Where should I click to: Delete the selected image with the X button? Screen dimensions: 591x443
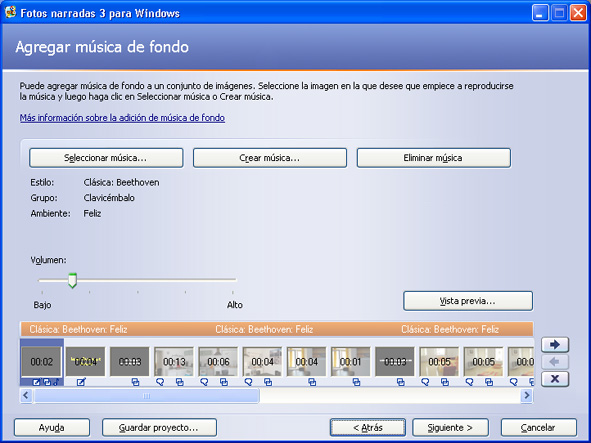coord(555,379)
